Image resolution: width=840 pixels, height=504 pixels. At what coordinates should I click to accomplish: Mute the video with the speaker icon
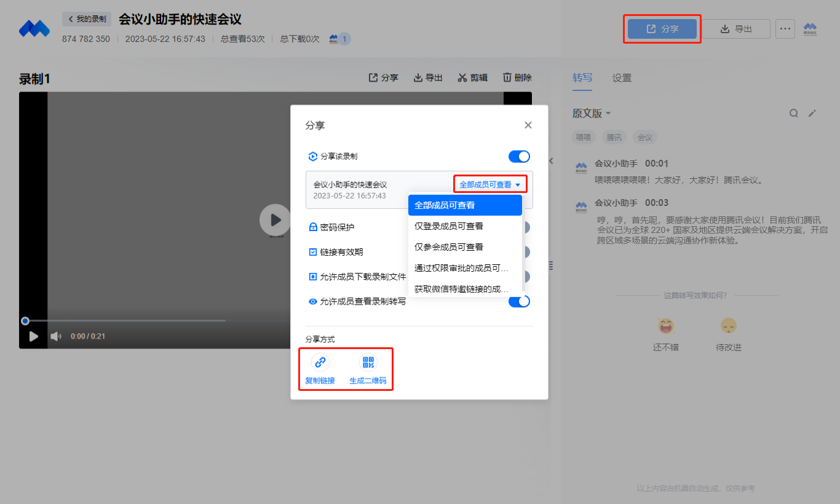click(x=56, y=336)
